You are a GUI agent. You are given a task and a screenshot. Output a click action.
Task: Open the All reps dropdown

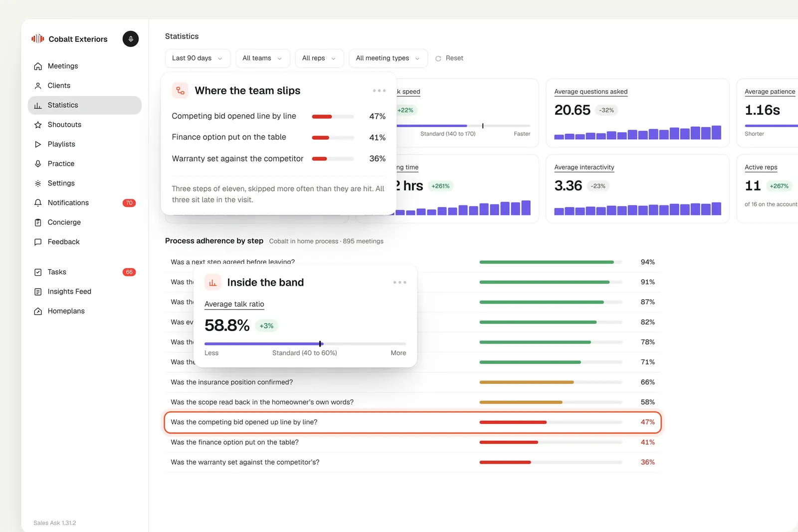click(x=319, y=58)
